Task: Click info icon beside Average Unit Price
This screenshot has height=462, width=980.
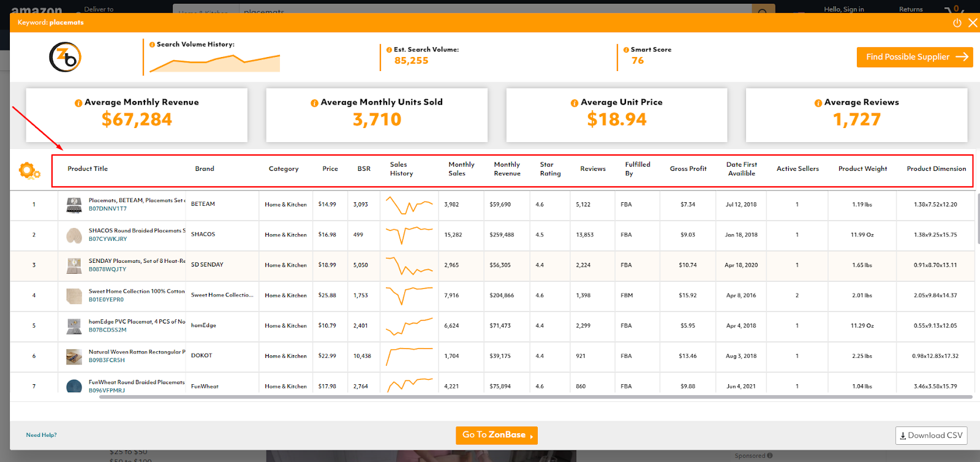Action: 575,103
